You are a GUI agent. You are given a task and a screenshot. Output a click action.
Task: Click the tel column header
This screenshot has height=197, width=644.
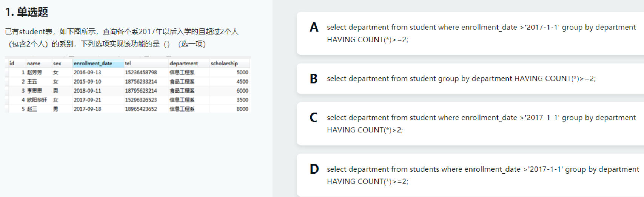pos(128,64)
